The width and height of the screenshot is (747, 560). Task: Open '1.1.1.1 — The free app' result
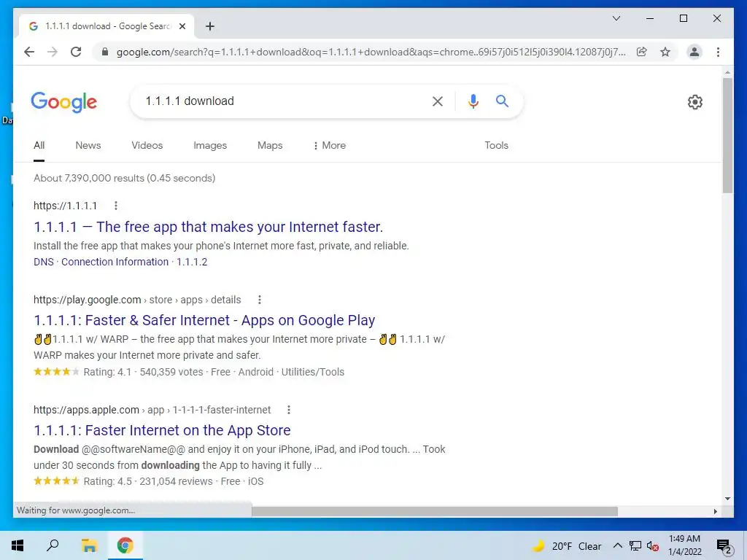[x=208, y=227]
